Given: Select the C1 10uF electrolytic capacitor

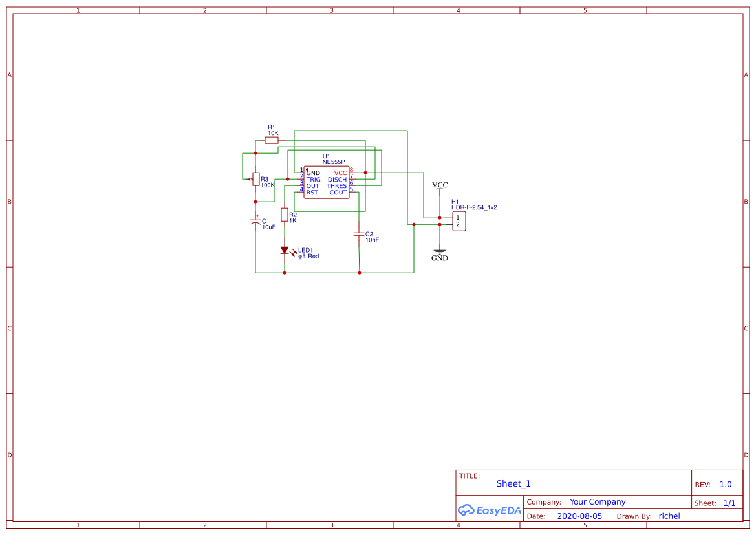Looking at the screenshot, I should 256,223.
